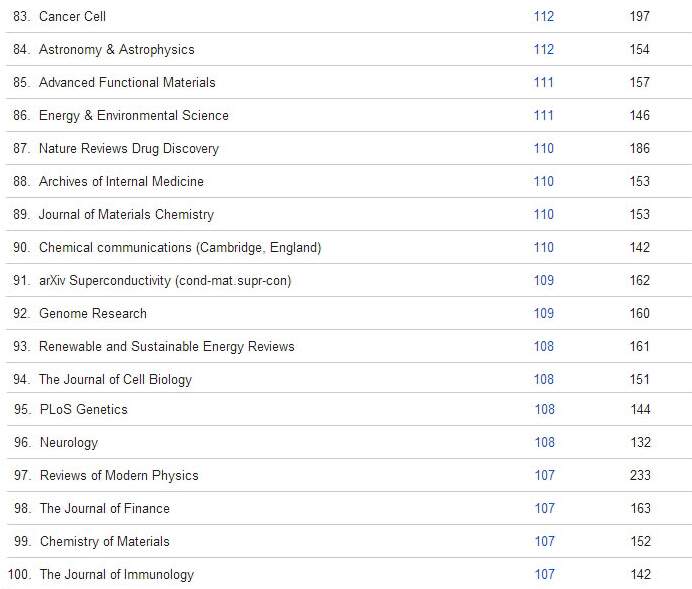Viewport: 692px width, 589px height.
Task: Click The Journal of Cell Biology h5-index
Action: (544, 379)
